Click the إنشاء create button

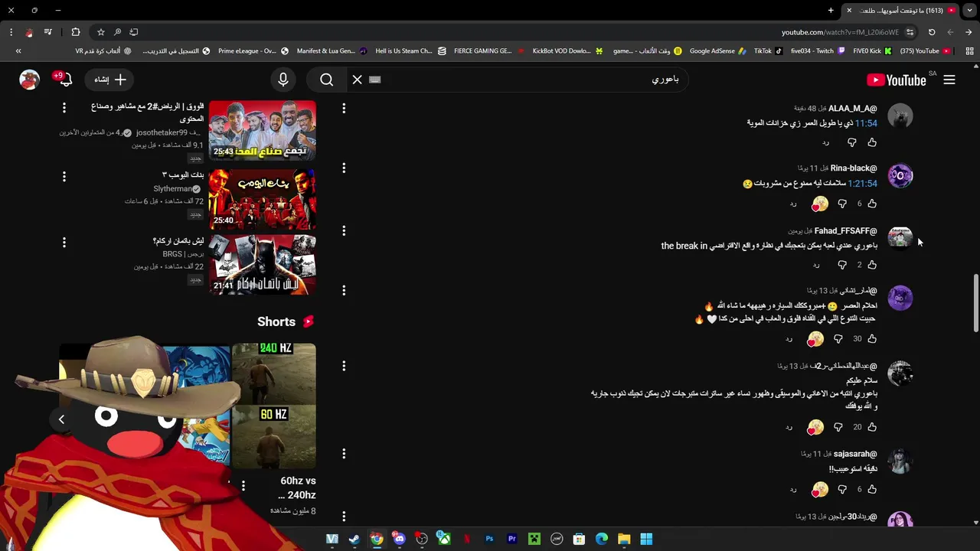click(x=110, y=80)
